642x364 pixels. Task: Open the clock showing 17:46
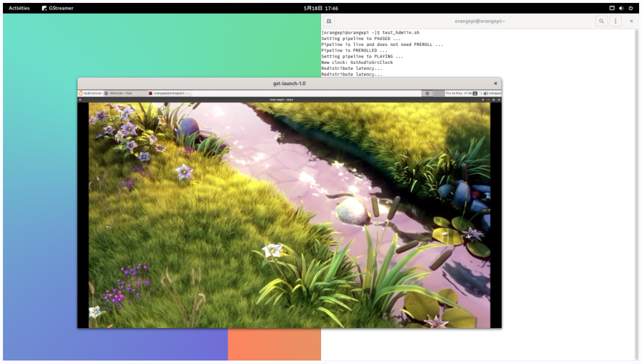(x=320, y=8)
